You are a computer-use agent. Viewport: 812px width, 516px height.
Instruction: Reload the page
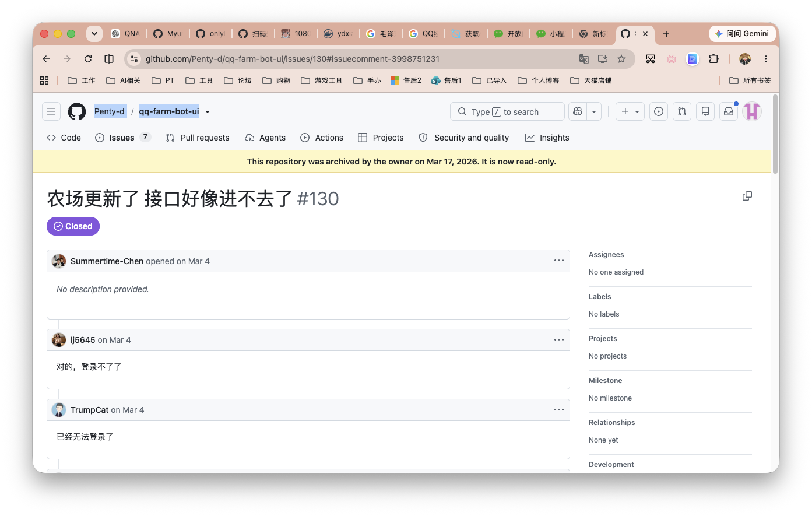pos(88,59)
